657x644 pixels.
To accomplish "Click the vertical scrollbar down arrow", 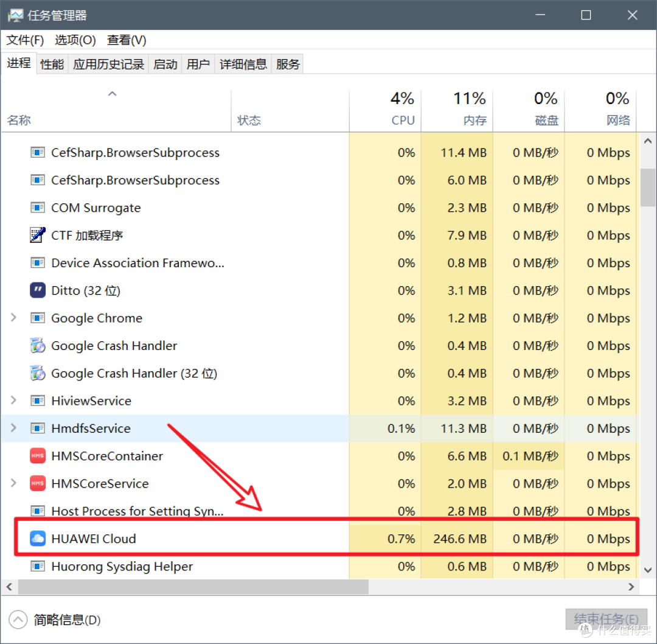I will tap(648, 570).
